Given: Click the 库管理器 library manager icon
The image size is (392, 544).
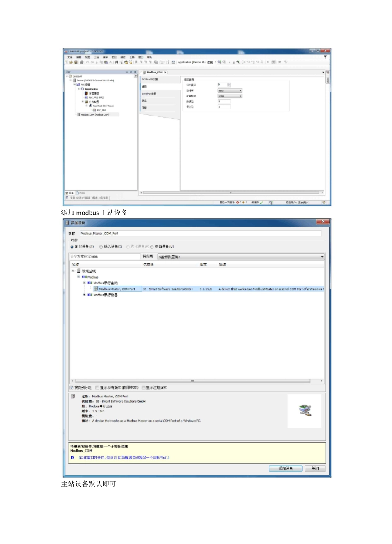Looking at the screenshot, I should click(x=86, y=93).
